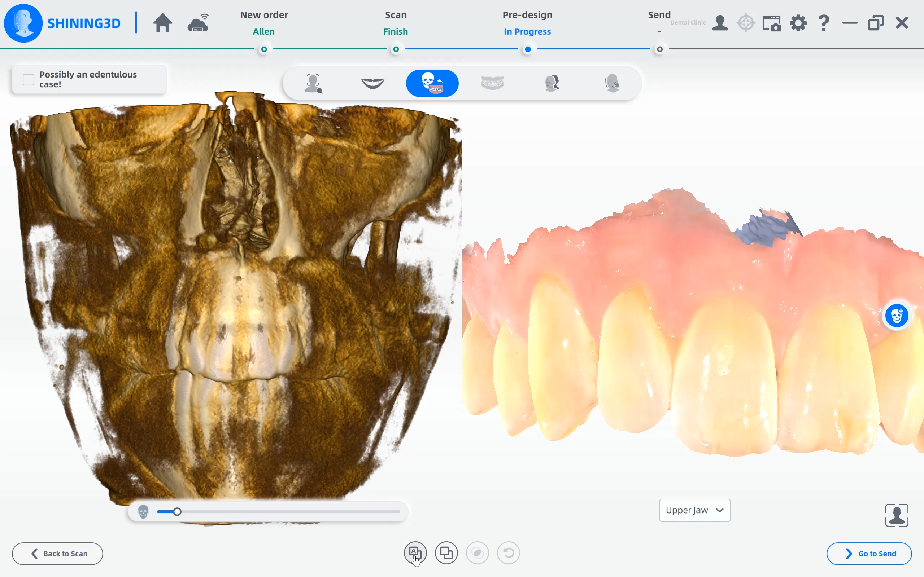This screenshot has height=577, width=924.
Task: Click the manual alignment overlapping squares icon
Action: (446, 552)
